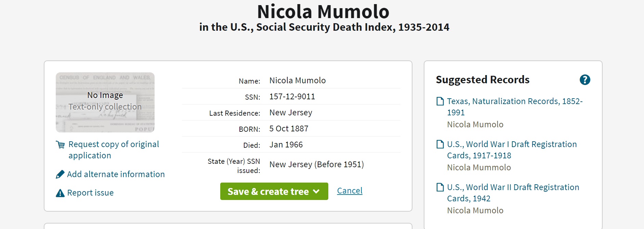The height and width of the screenshot is (229, 644).
Task: Click the shopping cart icon
Action: pos(60,145)
